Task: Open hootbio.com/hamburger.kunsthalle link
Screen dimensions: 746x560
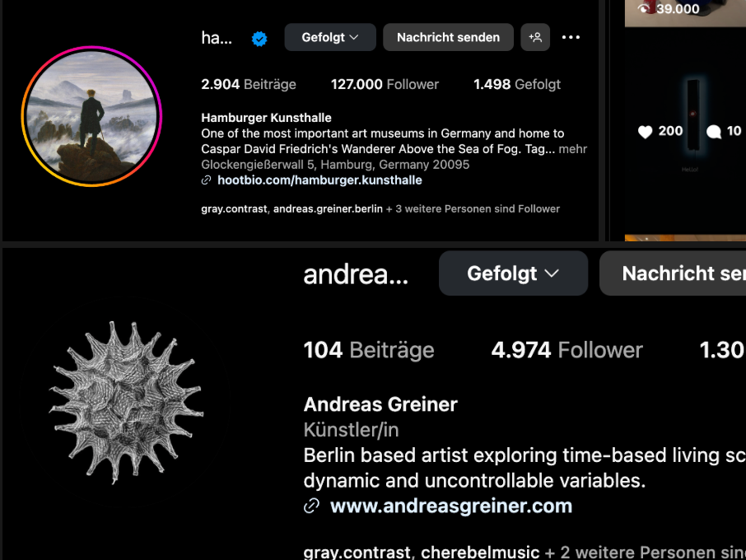Action: point(319,180)
